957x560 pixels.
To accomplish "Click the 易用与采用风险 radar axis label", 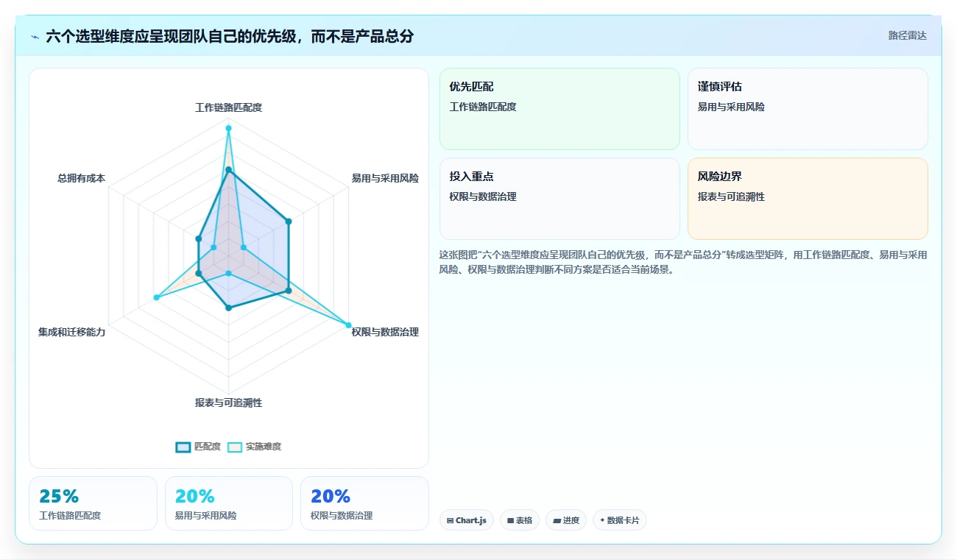I will [385, 178].
